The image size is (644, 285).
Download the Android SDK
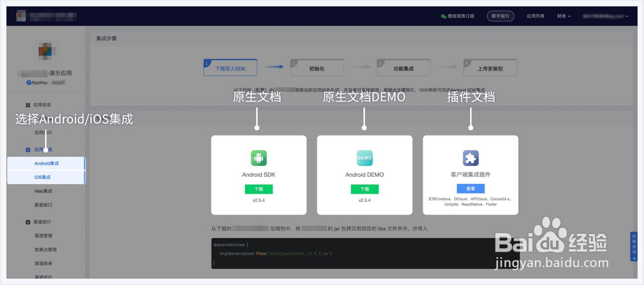coord(259,189)
